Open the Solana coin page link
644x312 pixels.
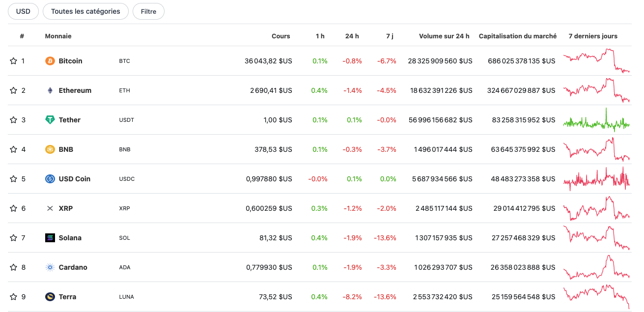[x=70, y=238]
